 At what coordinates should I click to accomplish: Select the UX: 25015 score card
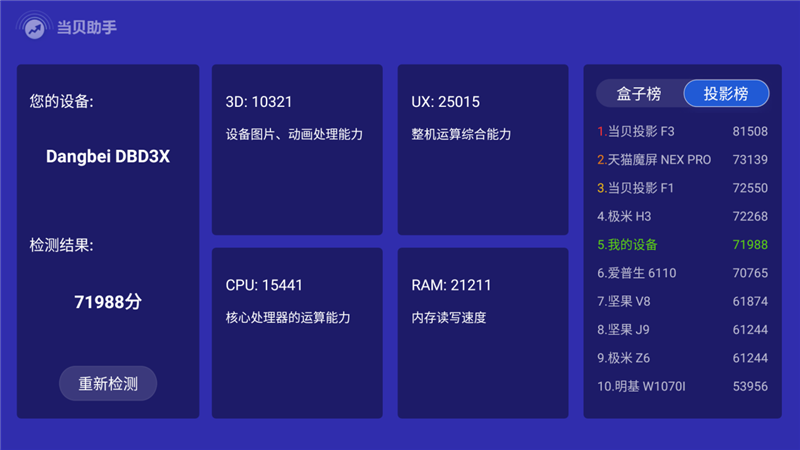483,149
